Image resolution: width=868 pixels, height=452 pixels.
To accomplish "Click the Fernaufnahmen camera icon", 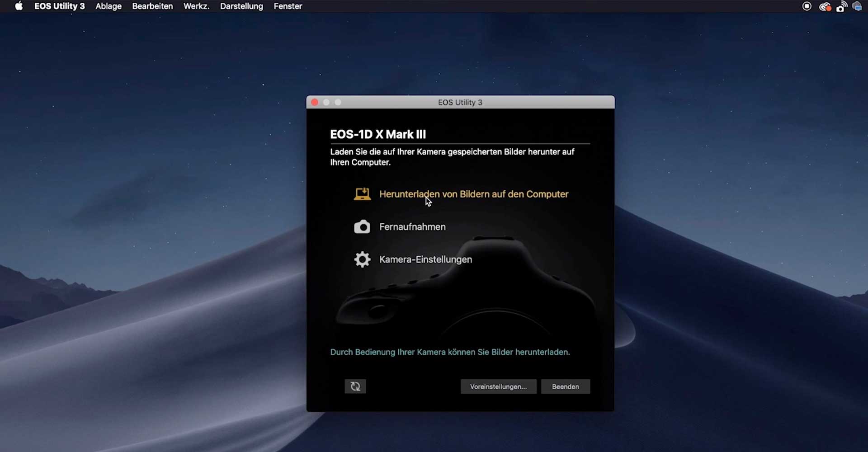I will click(x=362, y=226).
